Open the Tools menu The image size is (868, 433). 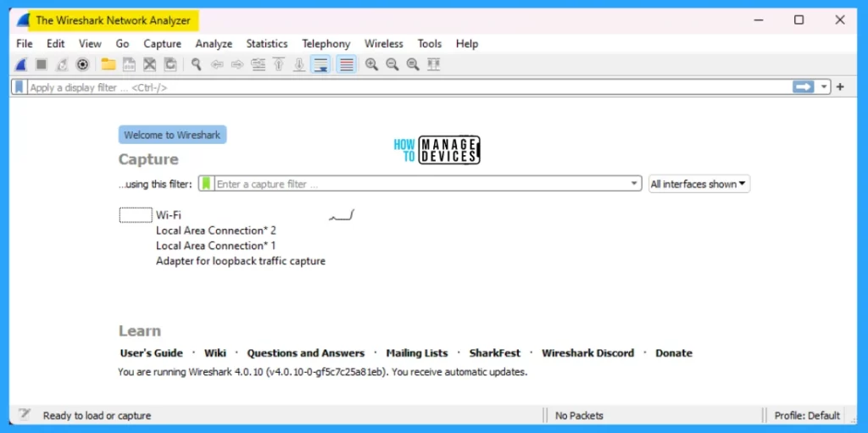point(430,44)
